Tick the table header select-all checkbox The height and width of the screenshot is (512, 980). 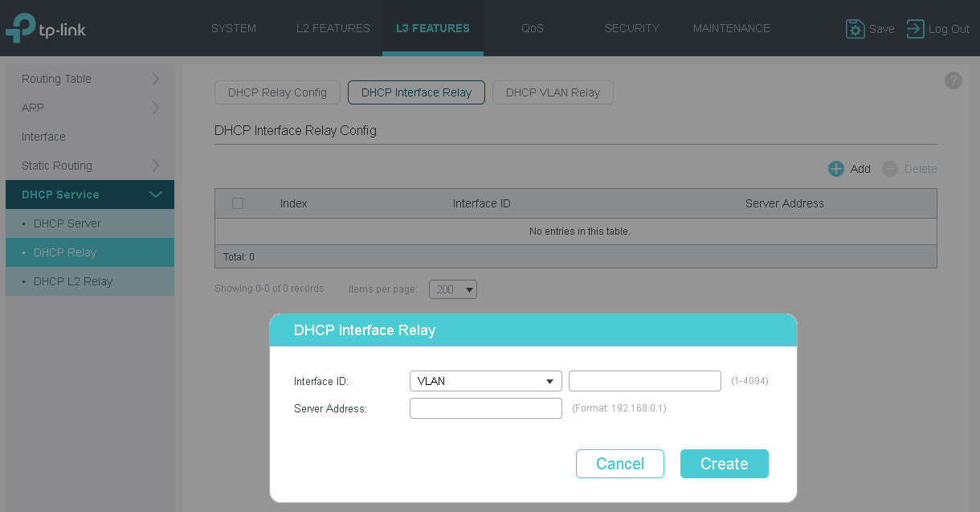coord(238,203)
